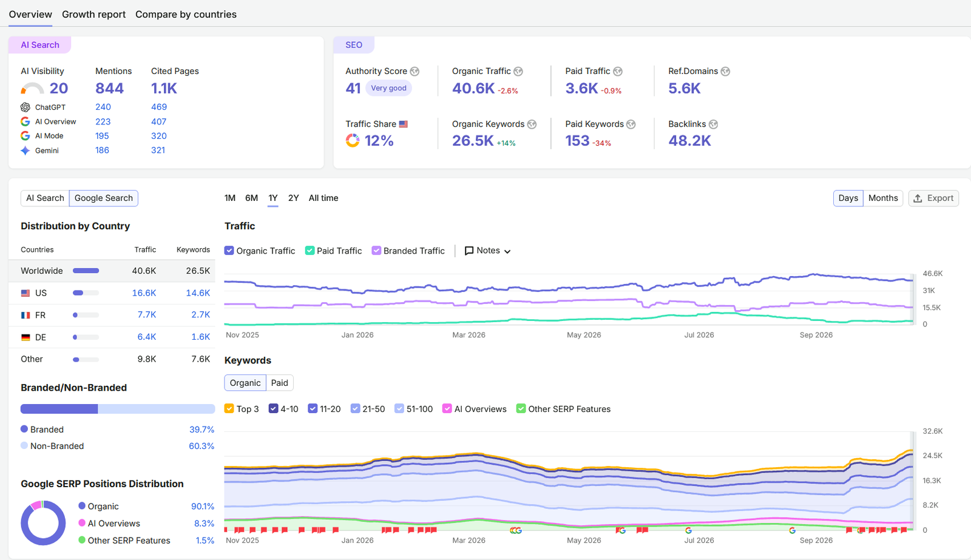Open the US traffic value 16.6K
This screenshot has height=560, width=971.
(x=144, y=292)
